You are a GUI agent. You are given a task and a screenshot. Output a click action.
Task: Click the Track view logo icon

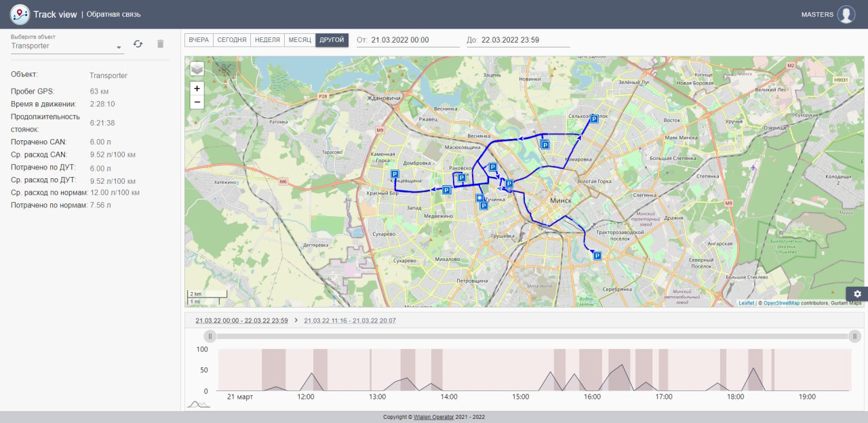20,14
